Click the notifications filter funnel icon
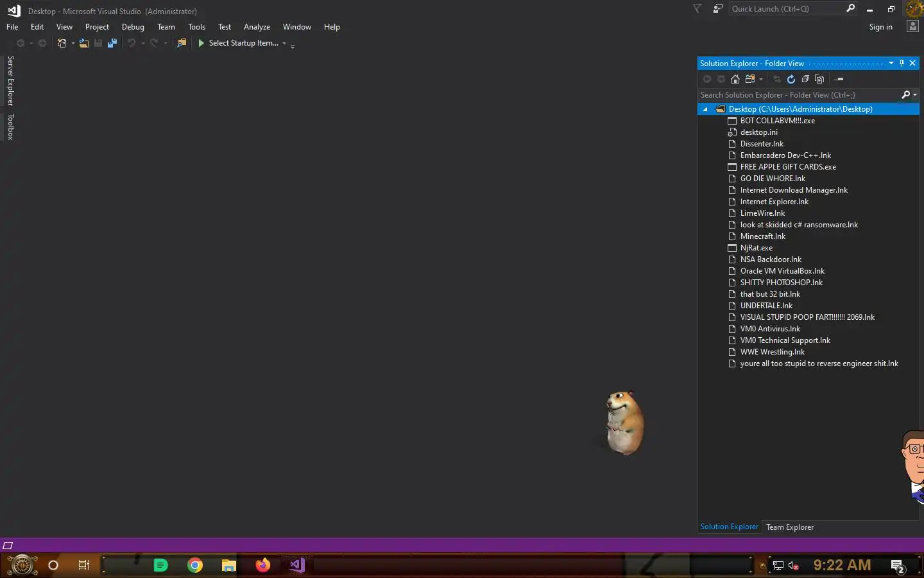924x578 pixels. click(697, 8)
